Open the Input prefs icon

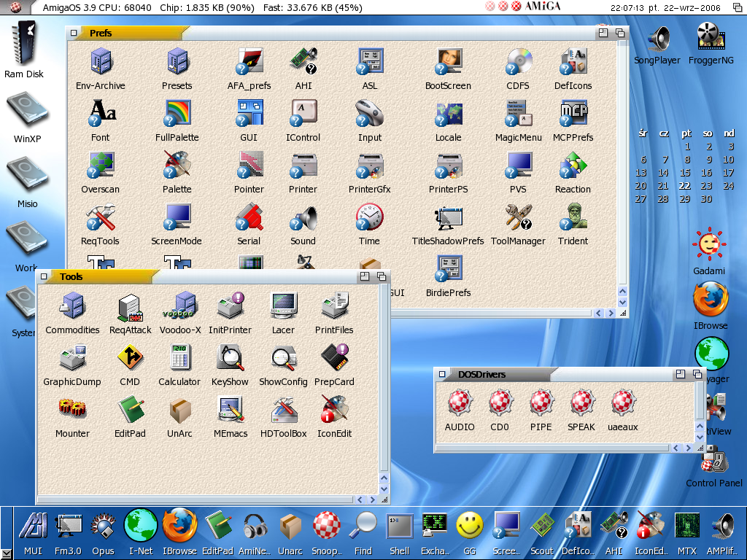click(x=369, y=113)
